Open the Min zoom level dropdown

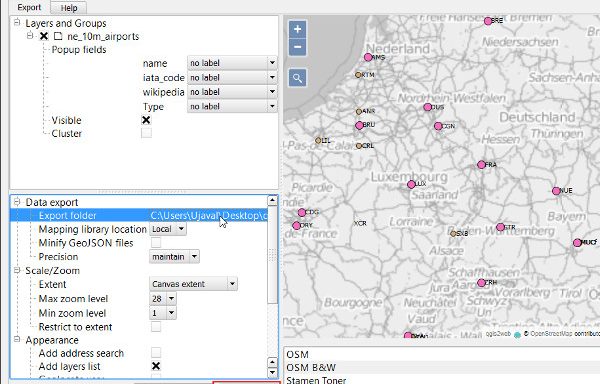click(x=163, y=313)
